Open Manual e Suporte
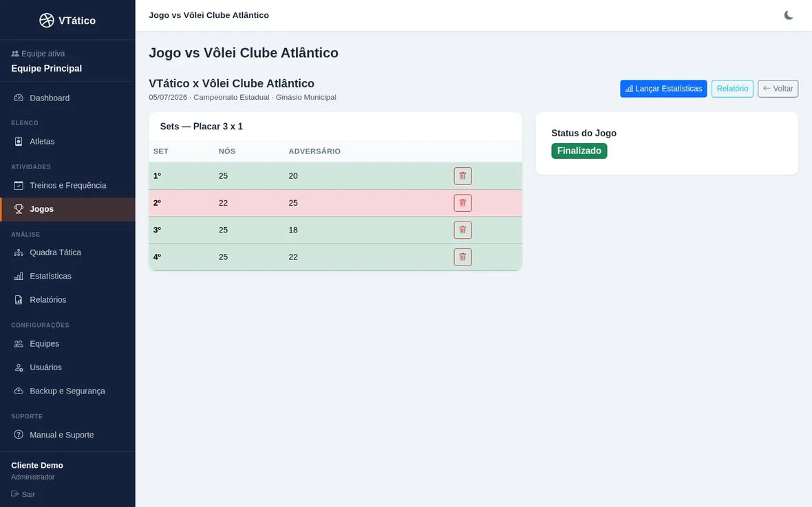The height and width of the screenshot is (507, 812). 68,435
